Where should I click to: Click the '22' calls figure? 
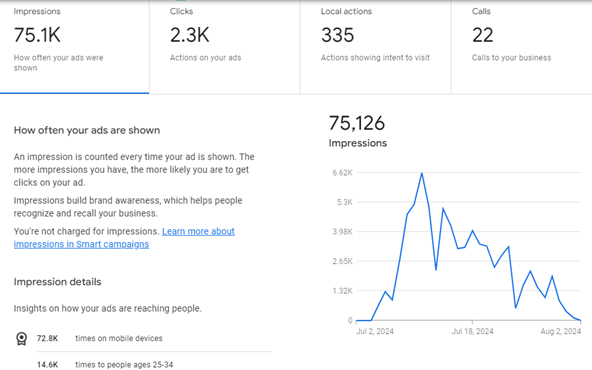coord(483,35)
